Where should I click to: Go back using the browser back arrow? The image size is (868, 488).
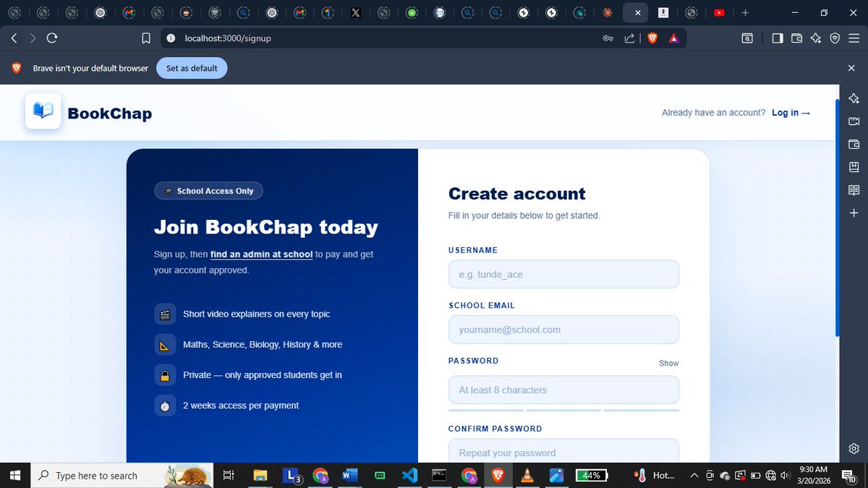click(14, 38)
